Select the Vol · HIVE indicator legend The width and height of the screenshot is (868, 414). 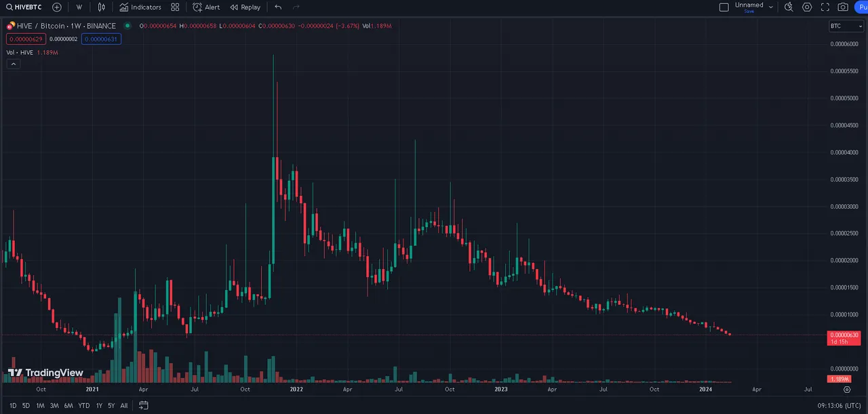[20, 52]
